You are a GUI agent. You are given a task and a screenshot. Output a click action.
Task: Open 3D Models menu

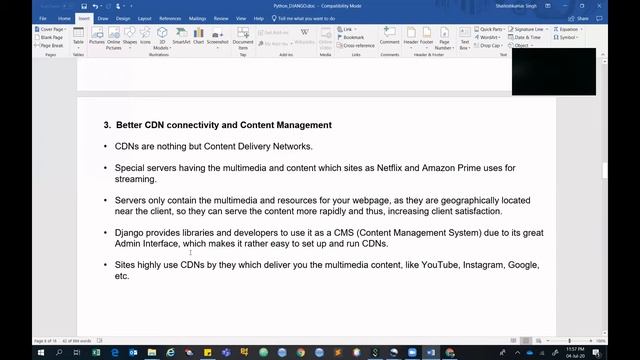click(x=162, y=38)
